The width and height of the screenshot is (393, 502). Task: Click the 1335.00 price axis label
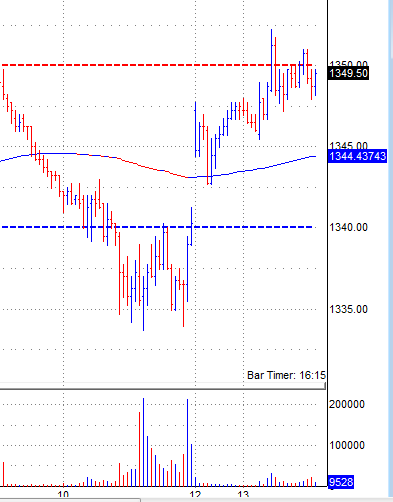(x=348, y=309)
